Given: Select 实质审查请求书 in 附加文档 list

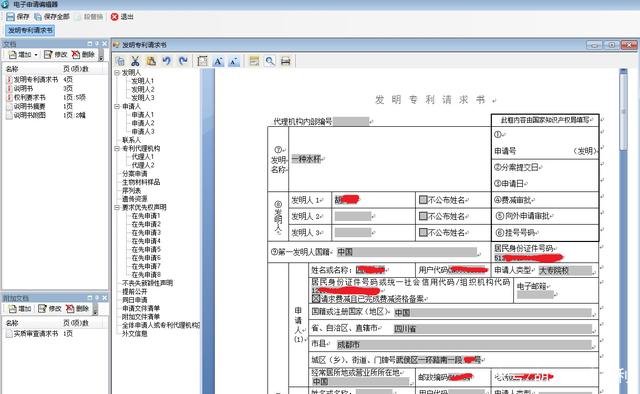Looking at the screenshot, I should pos(36,334).
